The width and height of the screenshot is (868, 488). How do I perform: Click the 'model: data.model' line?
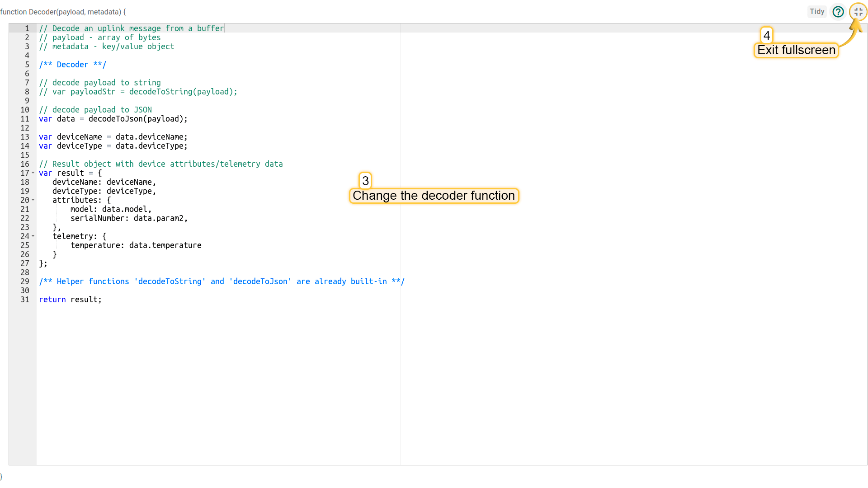(111, 209)
